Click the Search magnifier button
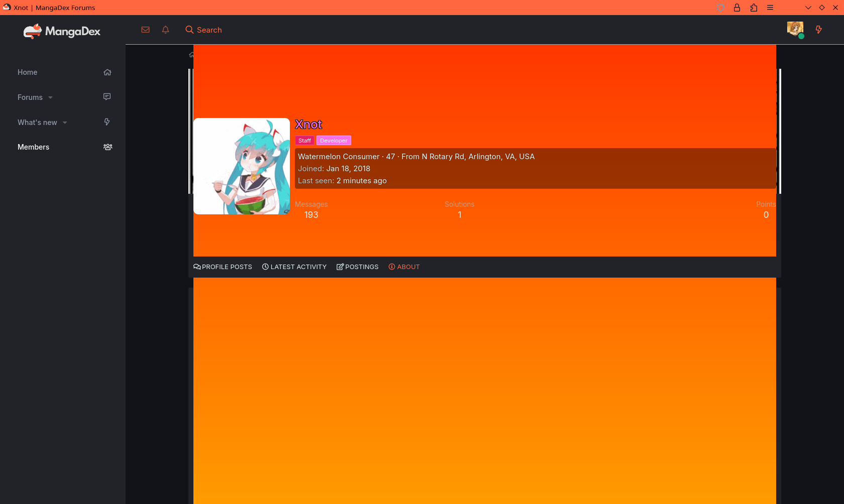The height and width of the screenshot is (504, 844). 203,30
